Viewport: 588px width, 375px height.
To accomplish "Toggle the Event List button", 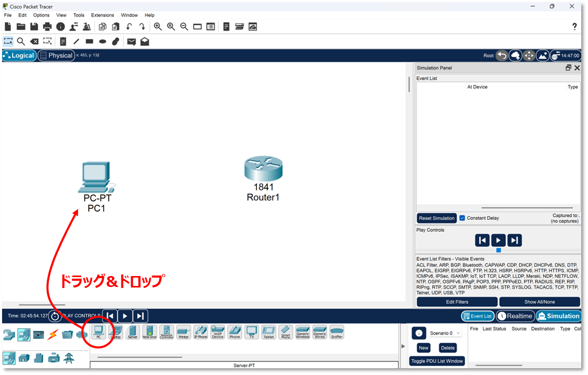I will (478, 316).
